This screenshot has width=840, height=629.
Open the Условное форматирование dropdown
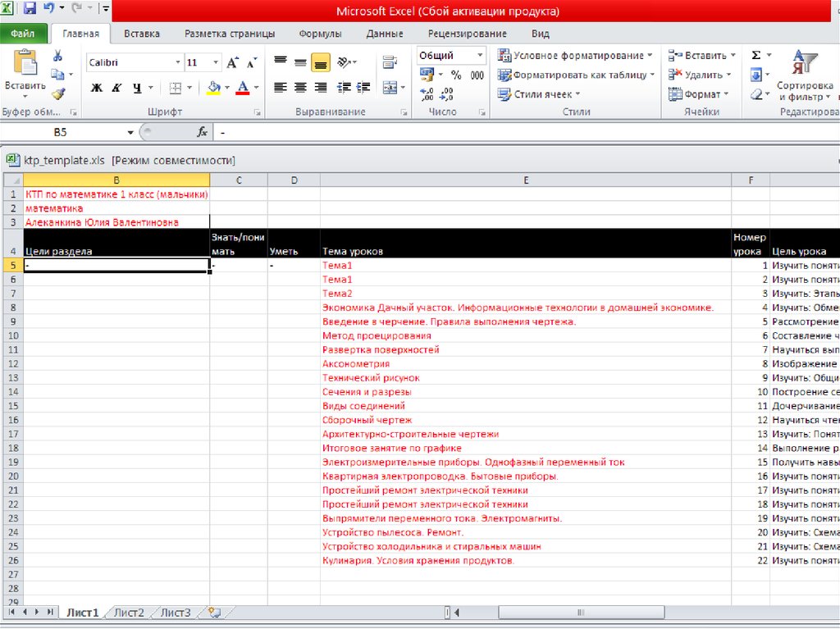tap(574, 56)
